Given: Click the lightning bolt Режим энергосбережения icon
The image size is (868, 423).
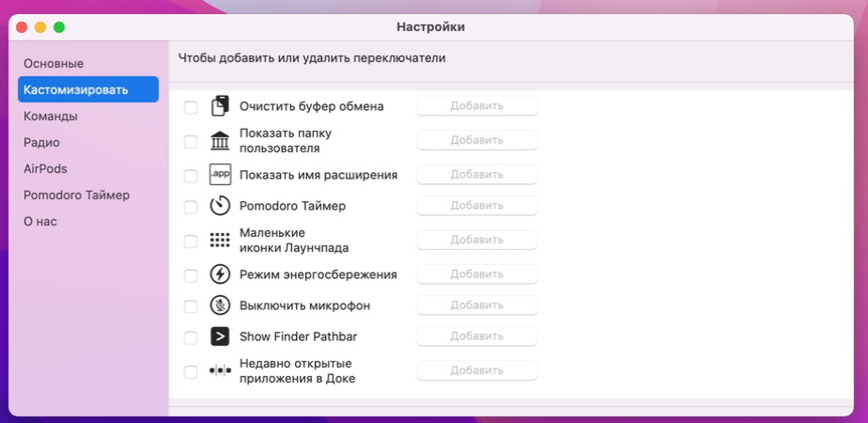Looking at the screenshot, I should point(220,274).
